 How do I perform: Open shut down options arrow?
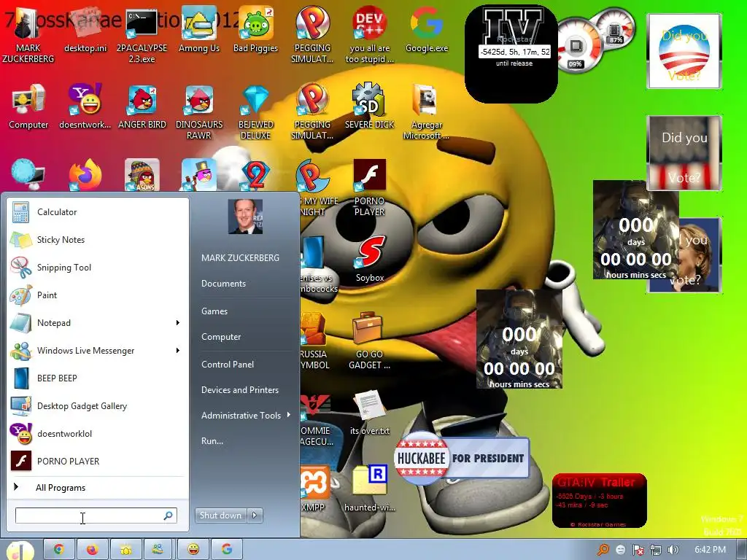click(255, 515)
